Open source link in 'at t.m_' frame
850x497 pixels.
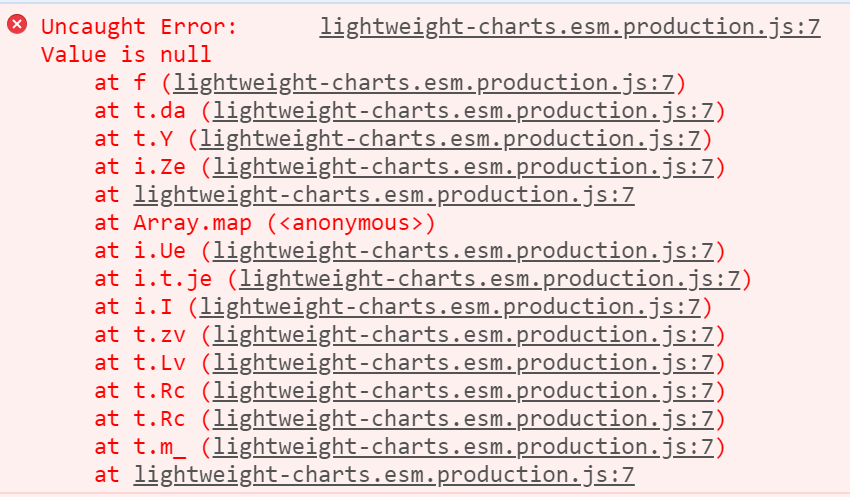[463, 447]
